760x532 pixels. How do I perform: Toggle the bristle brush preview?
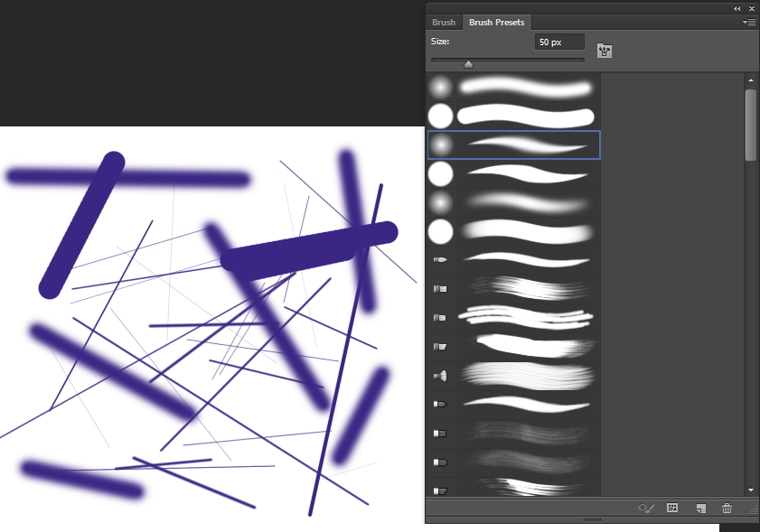point(645,508)
